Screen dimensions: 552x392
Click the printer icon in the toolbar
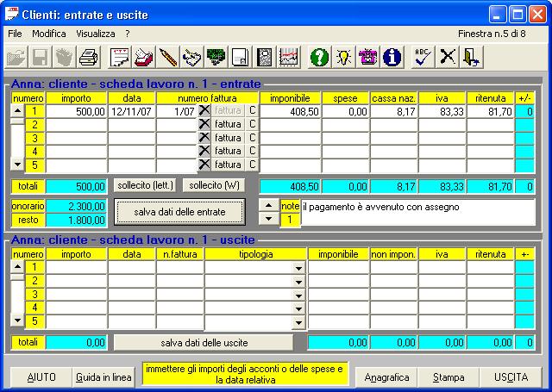coord(89,58)
